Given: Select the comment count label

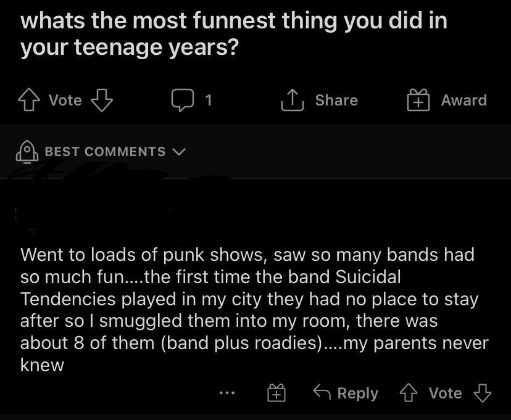Looking at the screenshot, I should click(x=206, y=101).
